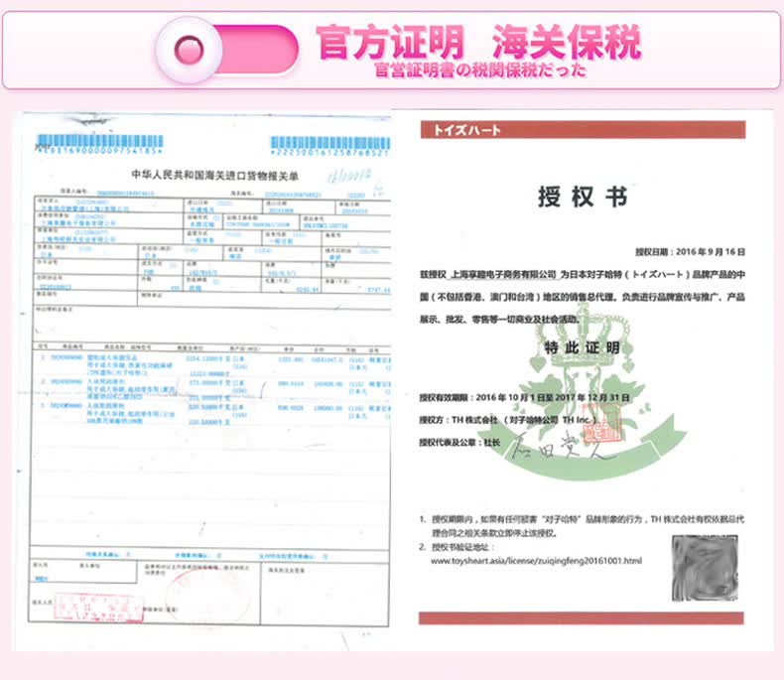This screenshot has height=680, width=784.
Task: Click the "授权书" document title
Action: 583,197
